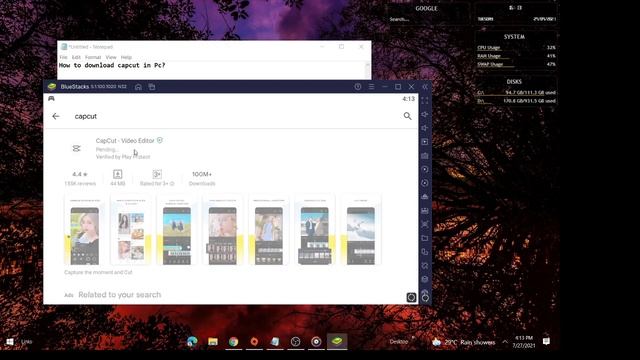
Task: Open Notepad File menu
Action: 63,57
